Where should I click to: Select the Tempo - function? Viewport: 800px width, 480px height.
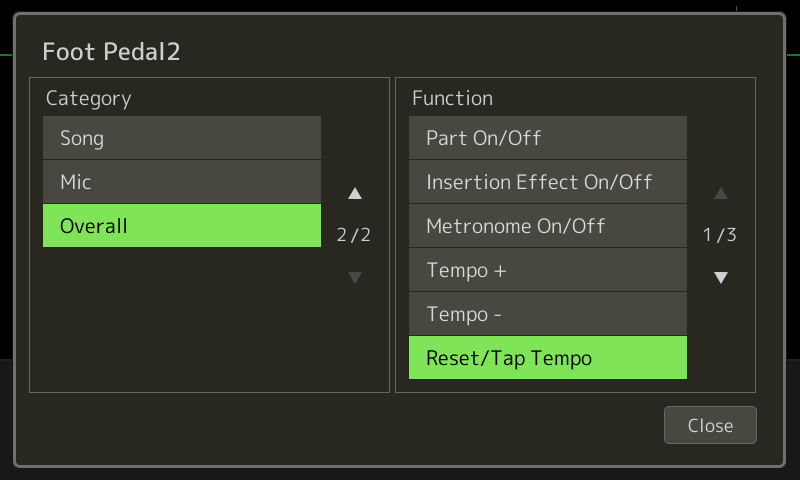[547, 314]
